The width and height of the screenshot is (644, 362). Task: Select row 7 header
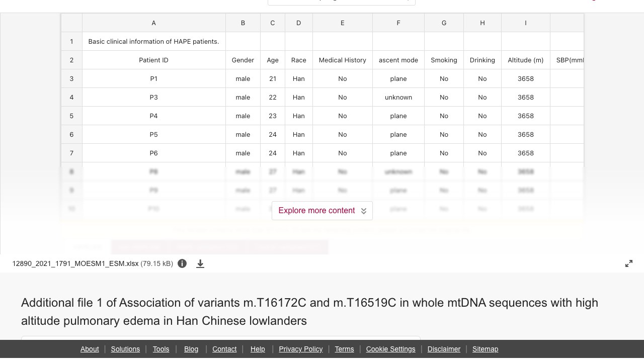point(71,153)
